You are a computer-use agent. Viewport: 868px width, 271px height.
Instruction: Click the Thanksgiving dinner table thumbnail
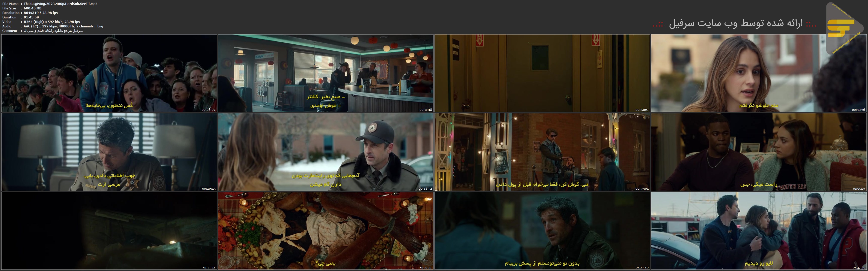(326, 231)
